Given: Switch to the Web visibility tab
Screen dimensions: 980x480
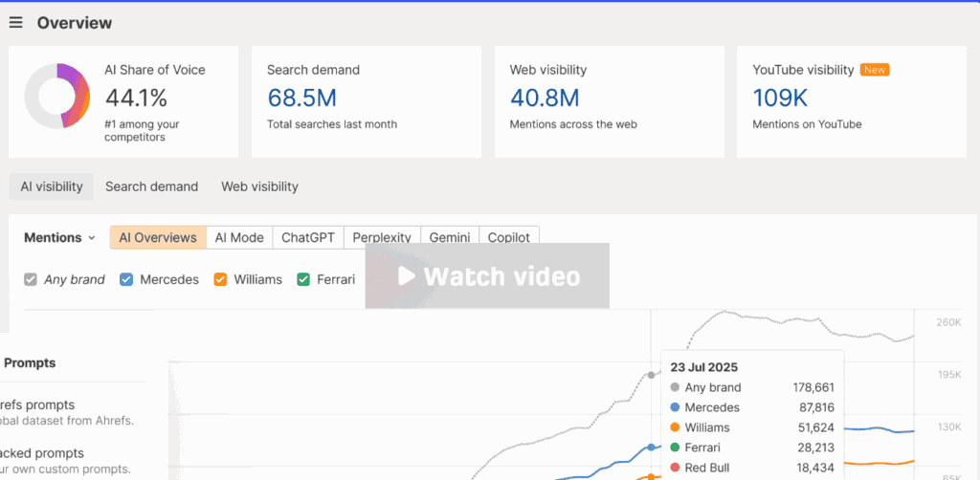Looking at the screenshot, I should [259, 186].
